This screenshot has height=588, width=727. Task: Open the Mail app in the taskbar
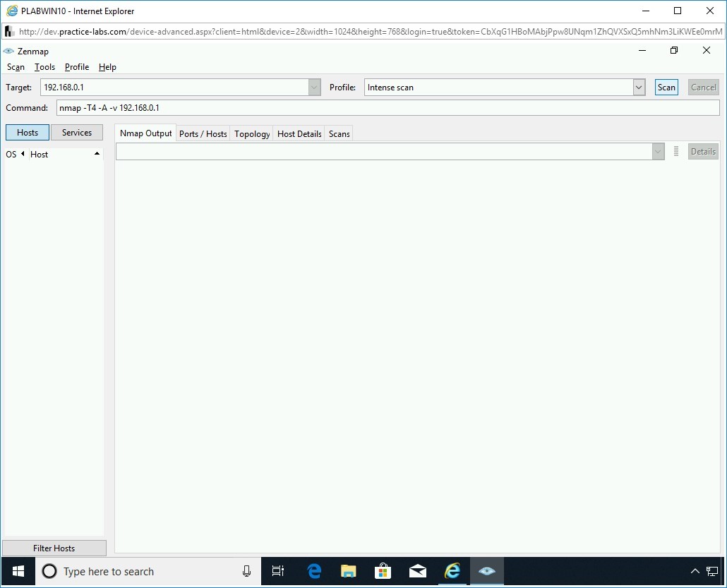pos(417,571)
